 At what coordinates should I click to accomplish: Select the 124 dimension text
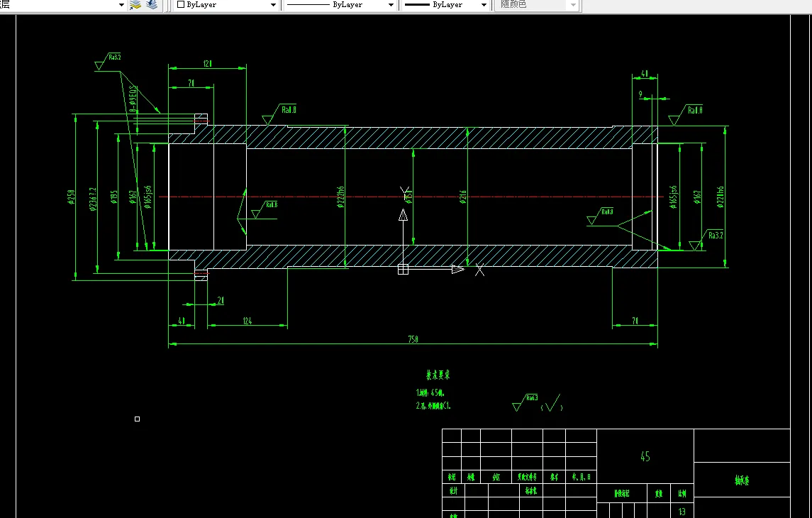click(247, 321)
